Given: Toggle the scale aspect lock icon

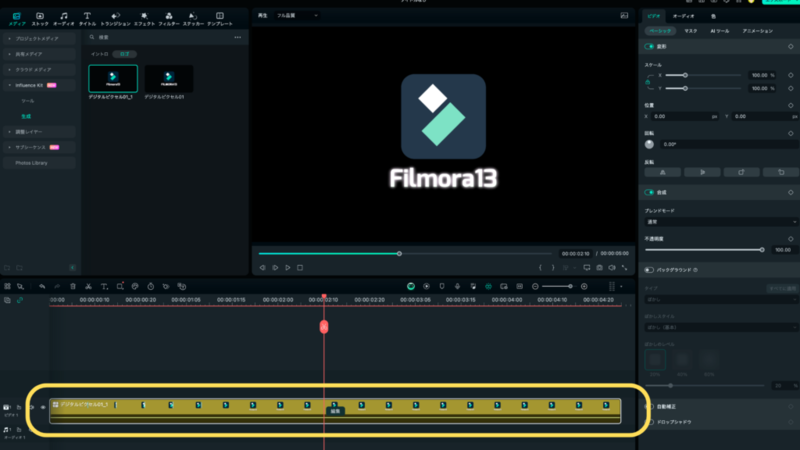Looking at the screenshot, I should pos(647,82).
